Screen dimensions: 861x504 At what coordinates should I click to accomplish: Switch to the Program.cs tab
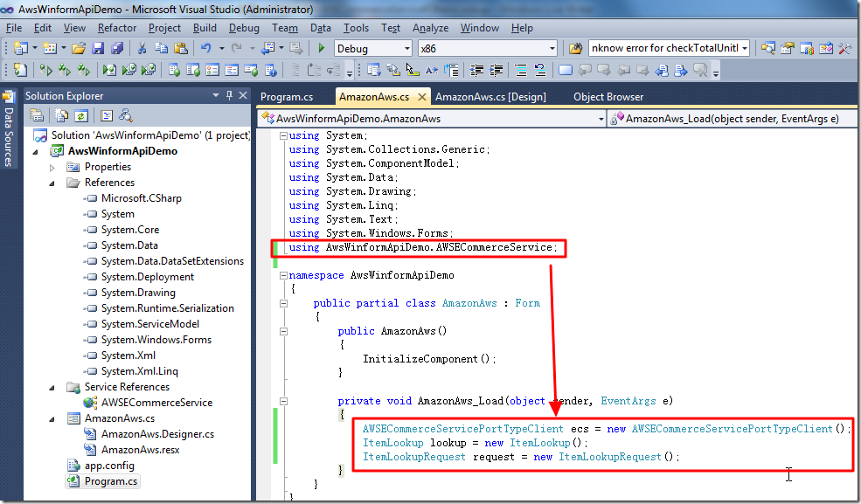click(287, 97)
